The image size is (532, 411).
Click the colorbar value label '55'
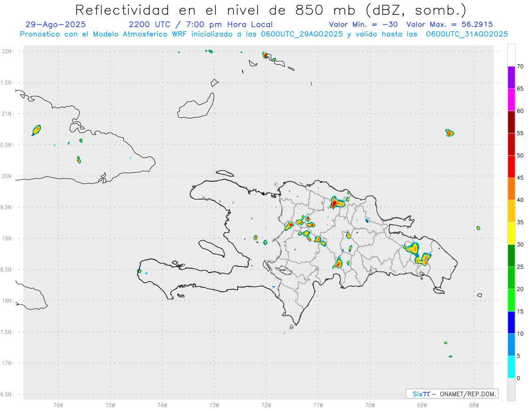click(521, 133)
